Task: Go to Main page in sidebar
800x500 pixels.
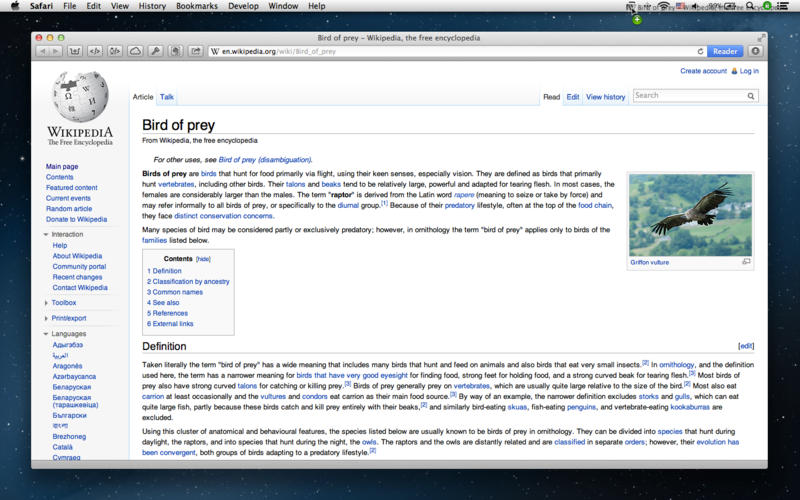Action: point(62,166)
